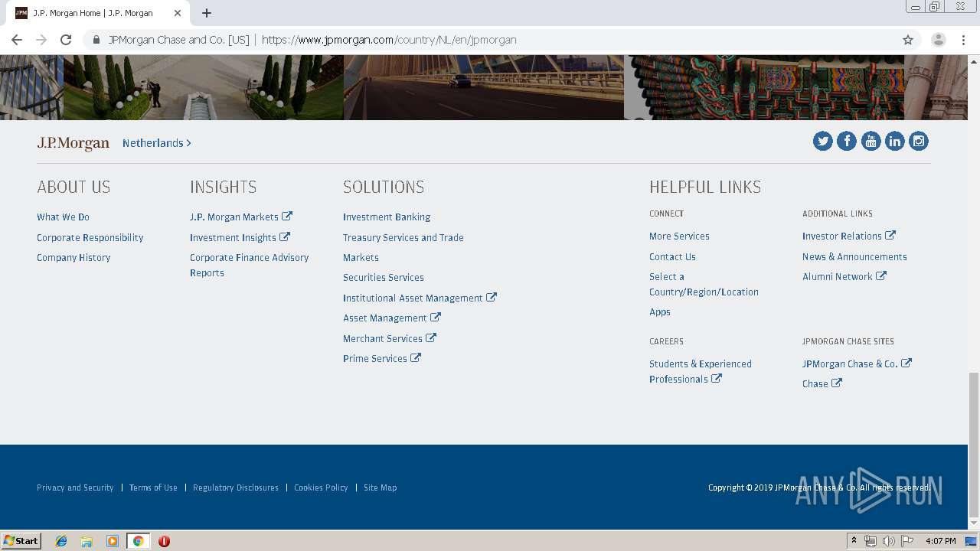Open J.P. Morgan Instagram page icon
Image resolution: width=980 pixels, height=551 pixels.
[919, 141]
